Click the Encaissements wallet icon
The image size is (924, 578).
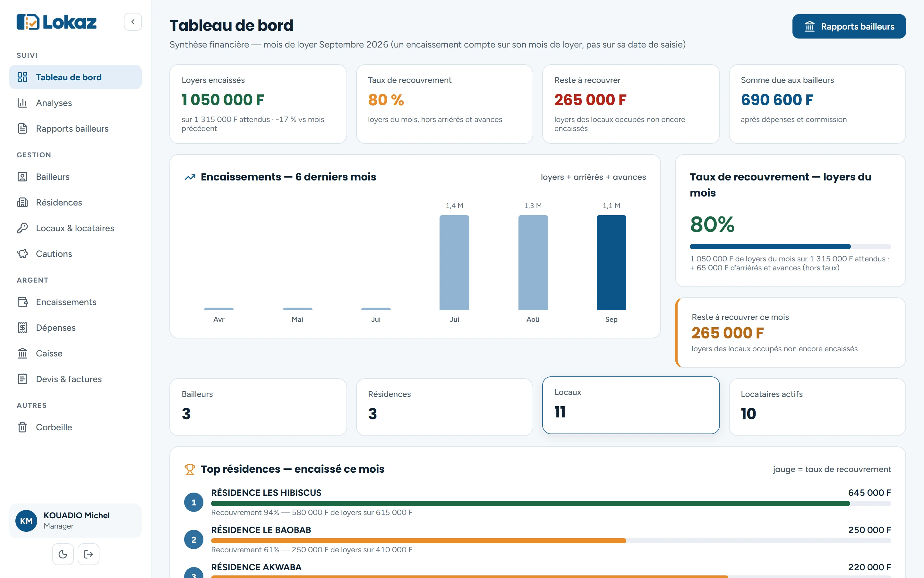(22, 302)
